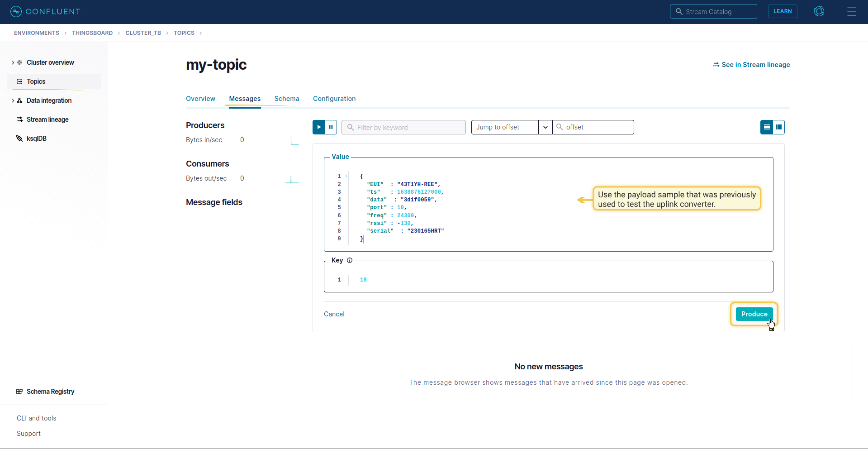Open the hamburger menu in top-right corner

click(x=851, y=11)
